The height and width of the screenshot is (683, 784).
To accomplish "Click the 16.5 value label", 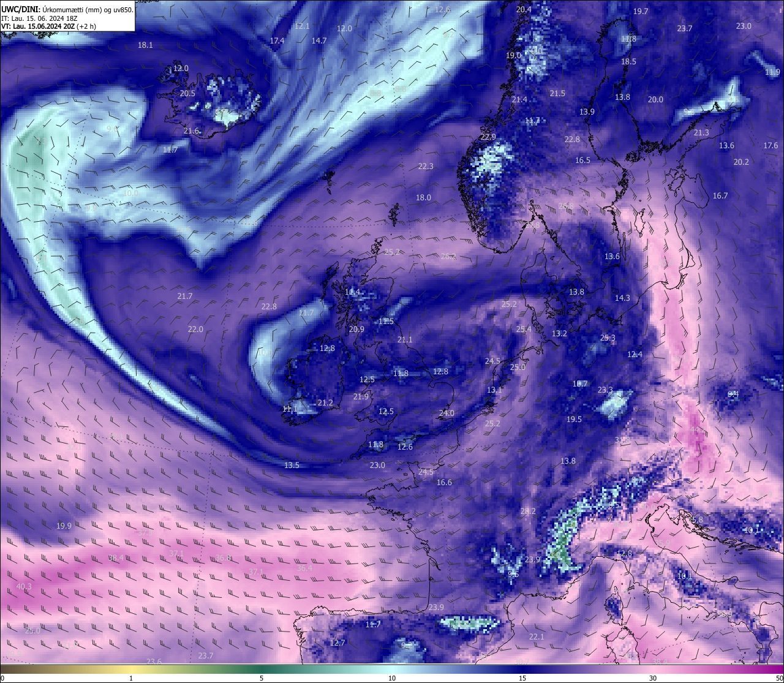I will point(582,160).
